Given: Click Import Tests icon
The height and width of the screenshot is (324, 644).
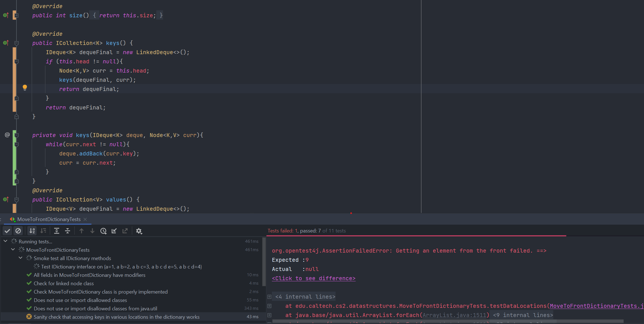Looking at the screenshot, I should point(114,231).
